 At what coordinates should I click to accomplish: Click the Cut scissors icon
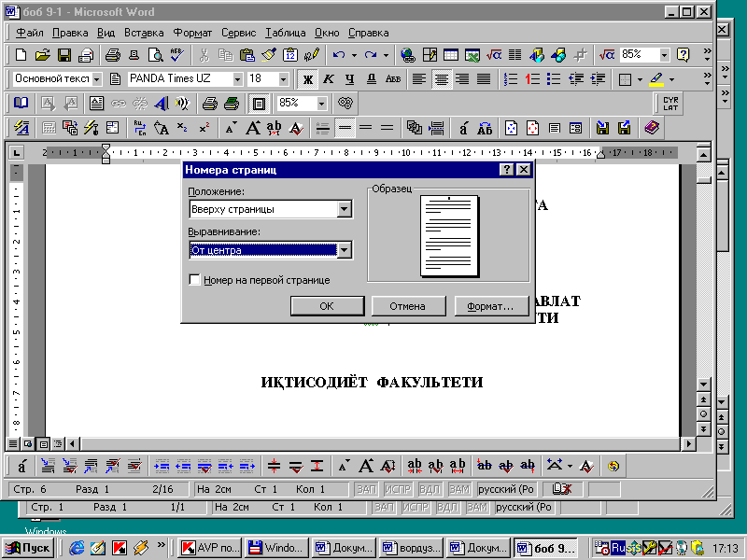[204, 55]
